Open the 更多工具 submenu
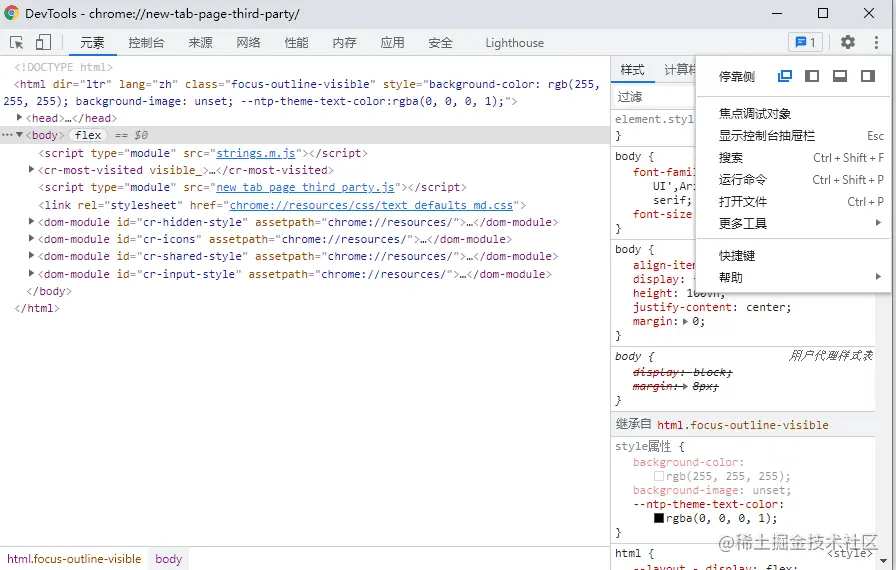Screen dimensions: 896x570 794,223
